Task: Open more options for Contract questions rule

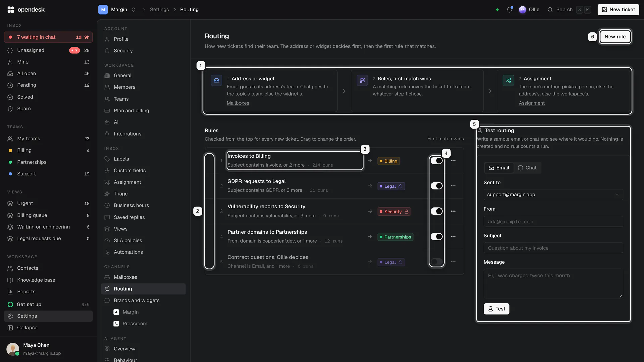Action: point(453,262)
